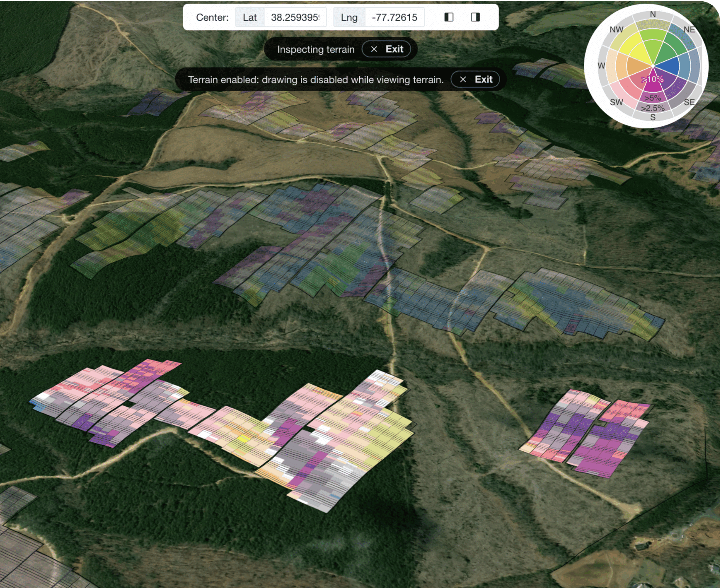Click the S label on the compass legend
This screenshot has height=588, width=721.
(x=653, y=117)
